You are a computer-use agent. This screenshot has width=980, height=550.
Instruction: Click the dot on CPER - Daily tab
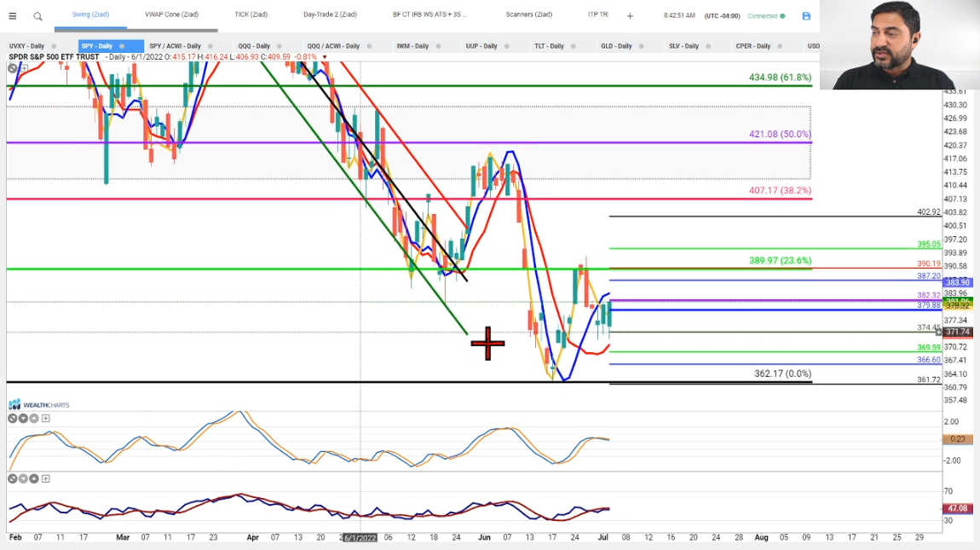point(780,46)
